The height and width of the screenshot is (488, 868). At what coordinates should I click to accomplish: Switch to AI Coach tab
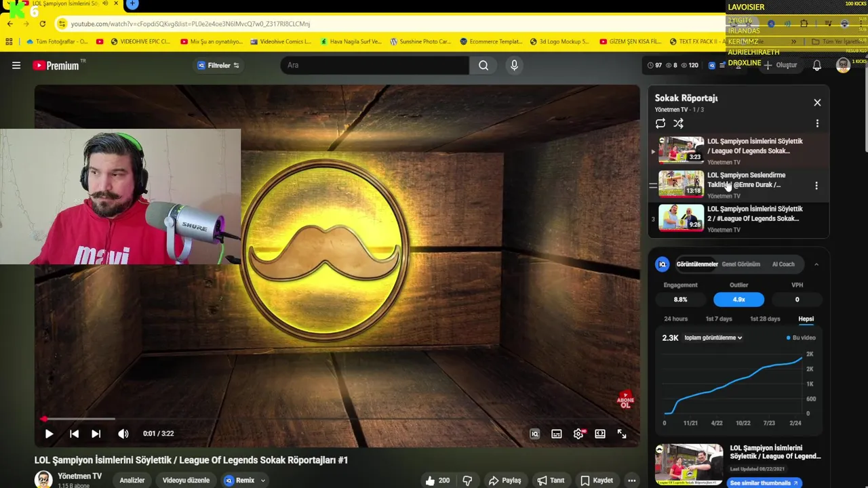coord(783,264)
